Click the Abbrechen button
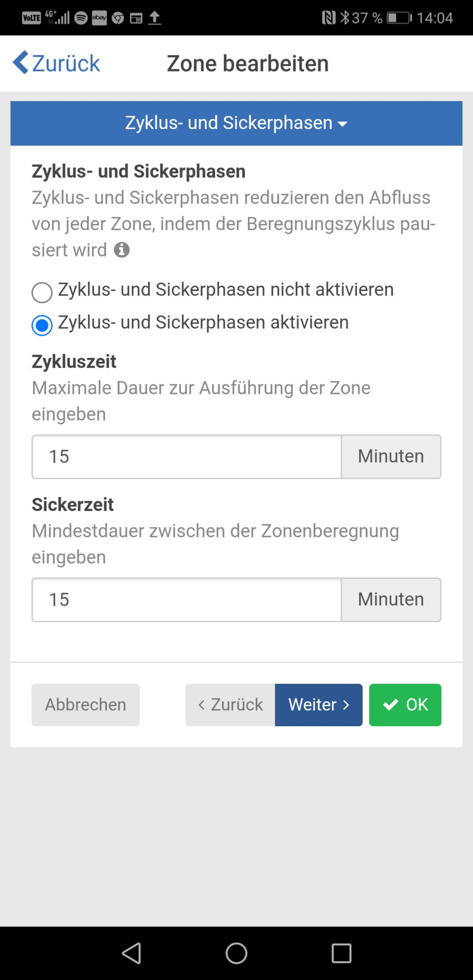The width and height of the screenshot is (473, 980). 85,705
